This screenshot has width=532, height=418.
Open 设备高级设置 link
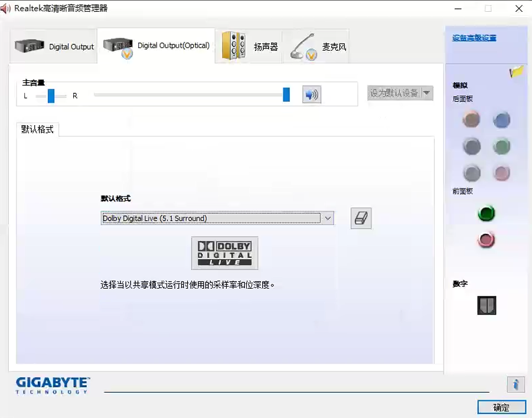click(474, 38)
